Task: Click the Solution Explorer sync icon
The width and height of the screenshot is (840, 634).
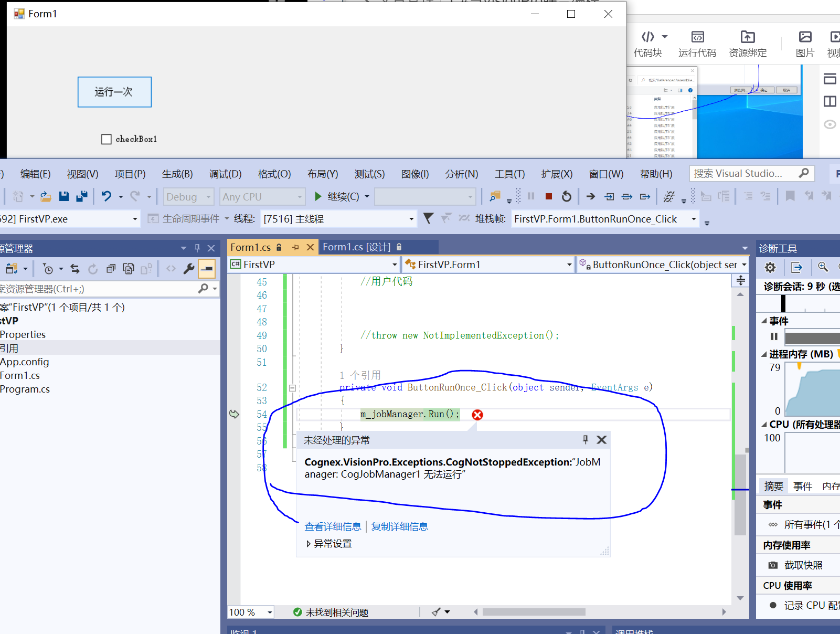Action: pos(75,269)
